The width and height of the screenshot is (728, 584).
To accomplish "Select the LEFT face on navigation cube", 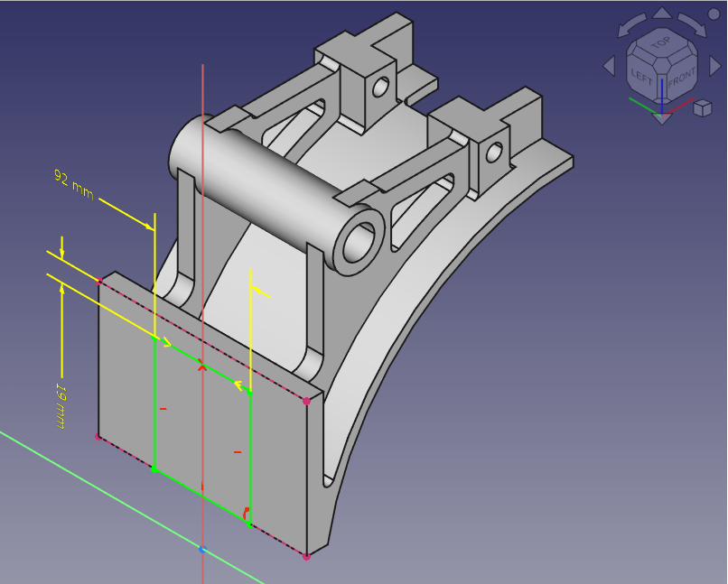I will [x=642, y=76].
